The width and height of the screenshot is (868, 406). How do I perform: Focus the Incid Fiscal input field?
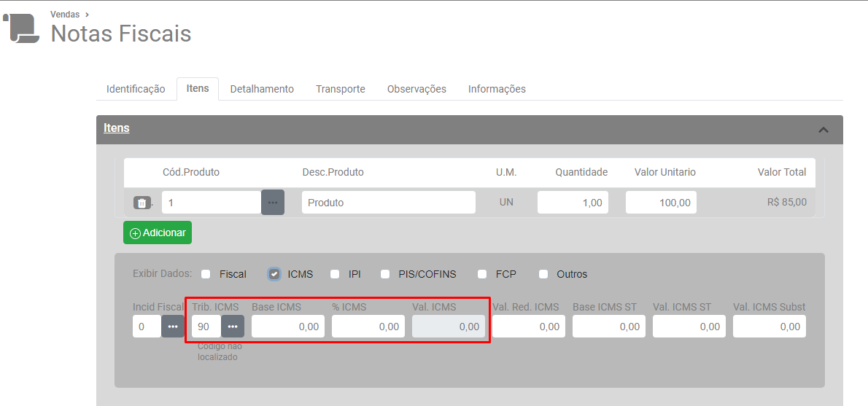tap(147, 327)
